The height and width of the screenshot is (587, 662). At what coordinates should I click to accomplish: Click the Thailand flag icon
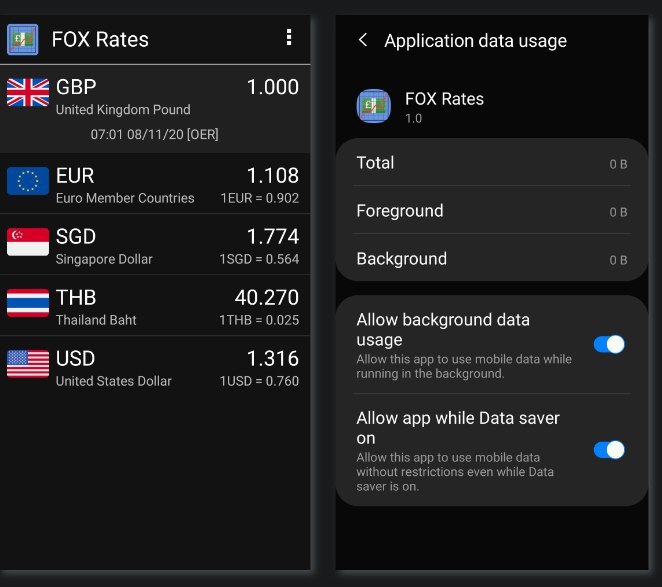[x=28, y=303]
